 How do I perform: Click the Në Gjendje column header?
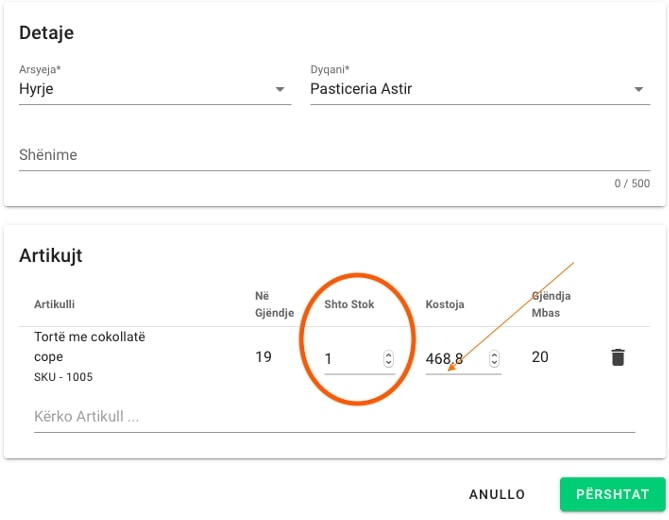pyautogui.click(x=273, y=304)
